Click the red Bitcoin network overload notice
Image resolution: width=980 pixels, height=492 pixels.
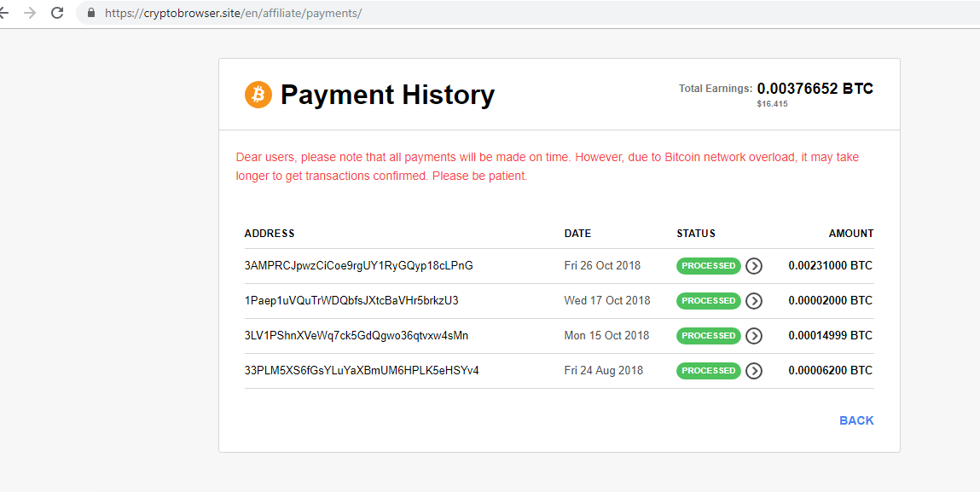click(548, 167)
